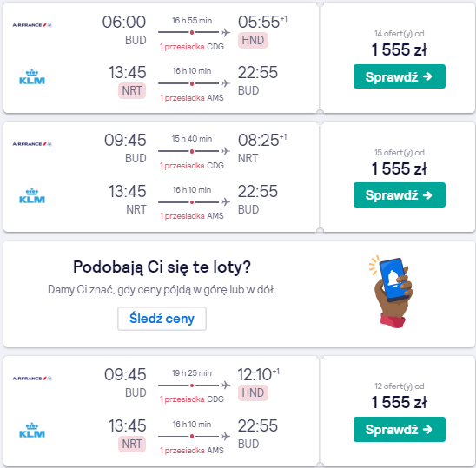Click the KLM logo in second result
Screen dimensions: 476x468
click(32, 195)
